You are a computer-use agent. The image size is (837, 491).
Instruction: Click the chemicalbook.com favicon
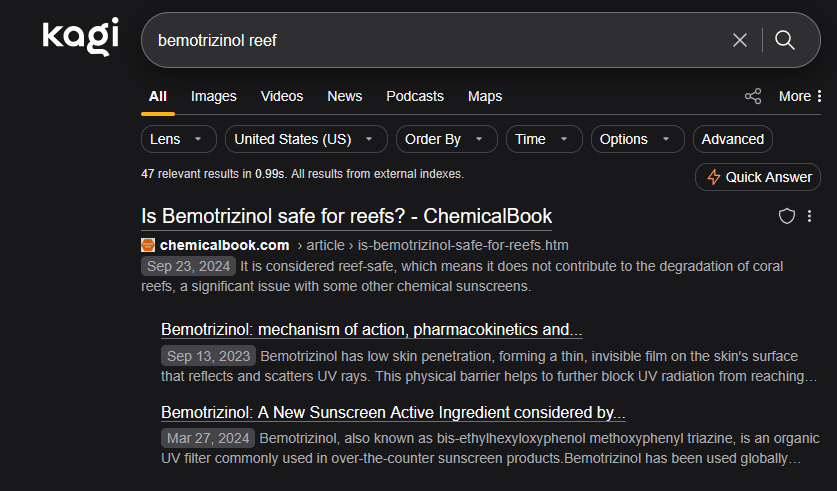(148, 245)
